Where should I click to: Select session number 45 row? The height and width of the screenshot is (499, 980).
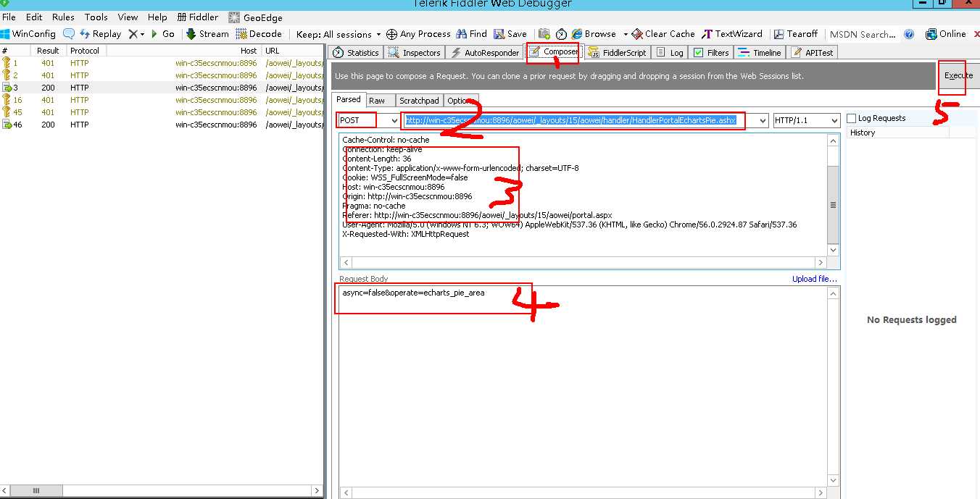162,112
